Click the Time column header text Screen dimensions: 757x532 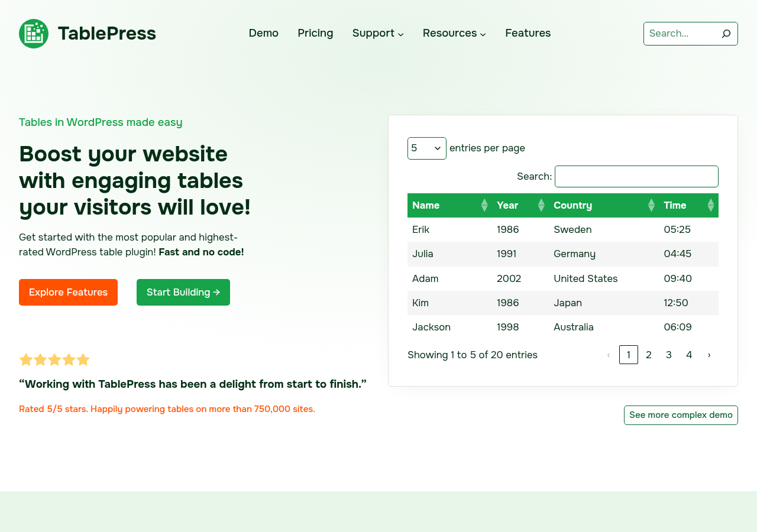tap(675, 205)
